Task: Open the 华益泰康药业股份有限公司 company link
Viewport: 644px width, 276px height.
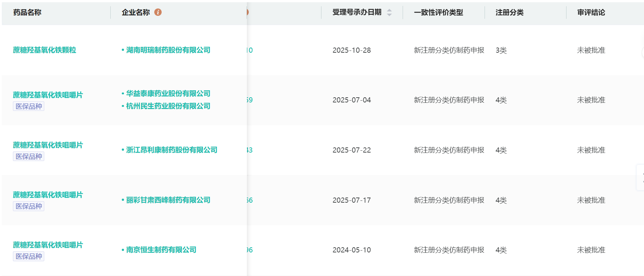Action: (168, 94)
